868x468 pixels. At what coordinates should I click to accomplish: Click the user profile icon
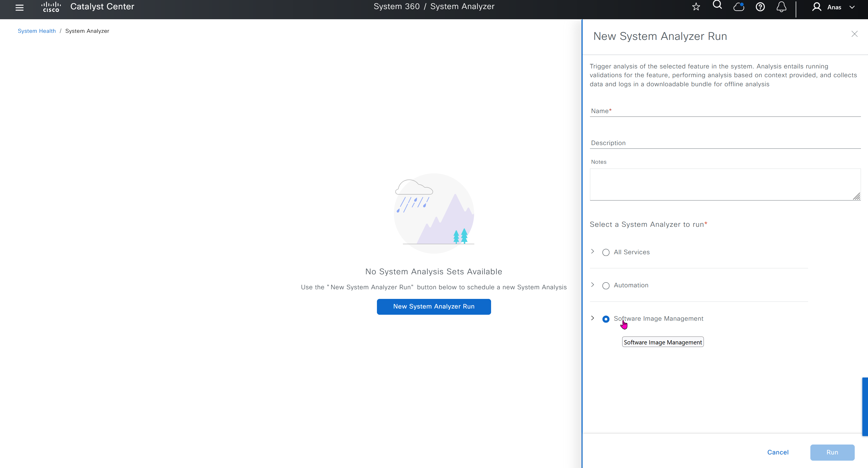click(817, 7)
